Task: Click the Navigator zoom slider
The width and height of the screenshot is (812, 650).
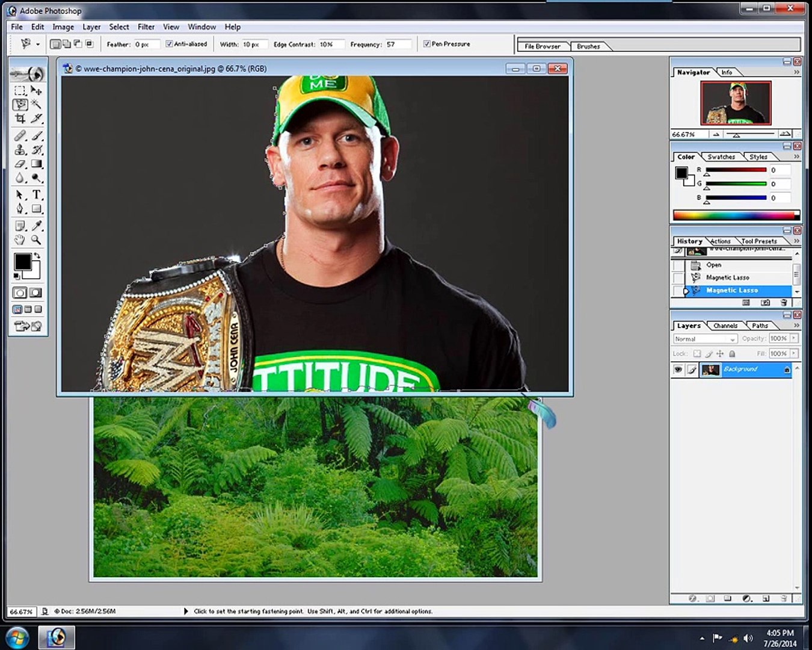Action: [750, 134]
